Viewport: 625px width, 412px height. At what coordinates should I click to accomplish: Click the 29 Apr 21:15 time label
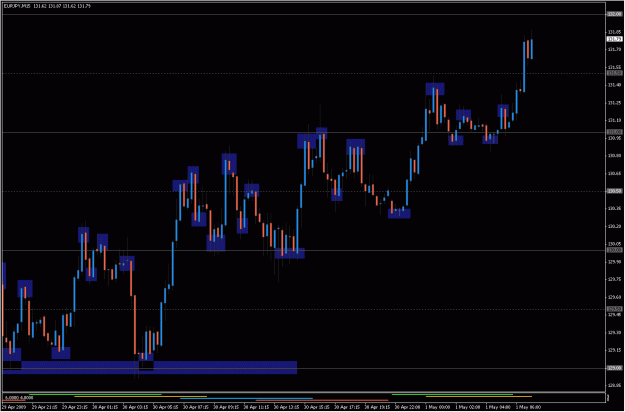(x=45, y=407)
